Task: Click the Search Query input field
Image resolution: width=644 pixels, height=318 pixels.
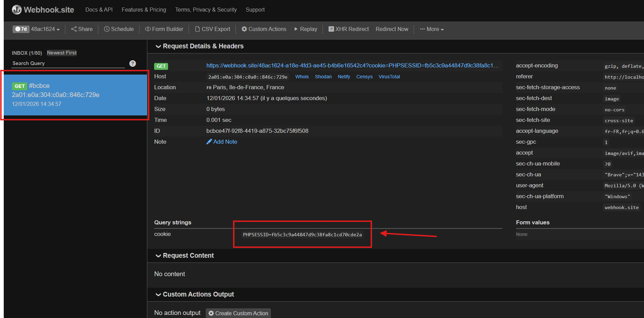Action: pyautogui.click(x=68, y=63)
